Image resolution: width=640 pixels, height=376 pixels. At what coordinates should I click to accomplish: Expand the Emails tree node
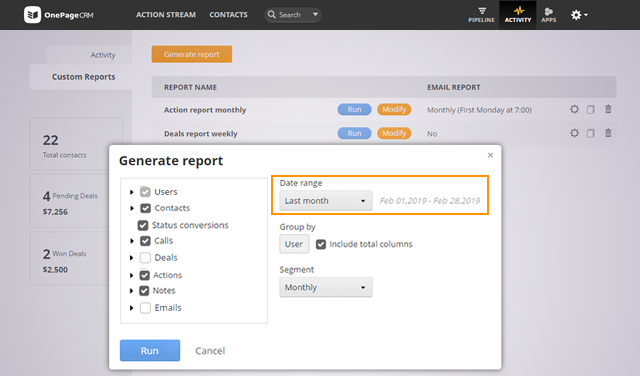tap(131, 308)
